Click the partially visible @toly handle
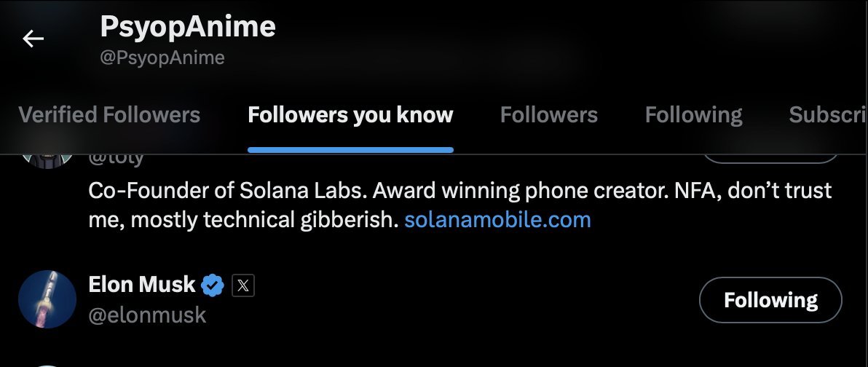The height and width of the screenshot is (367, 868). tap(117, 159)
